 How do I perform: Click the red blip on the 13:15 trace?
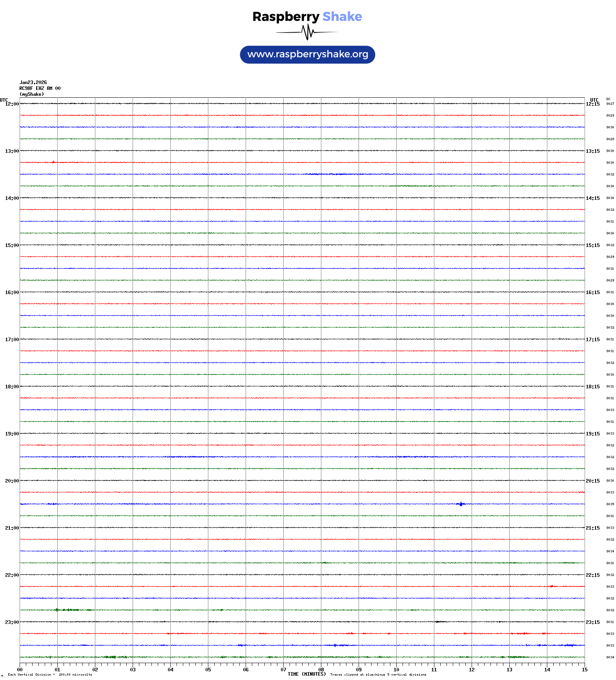(53, 162)
